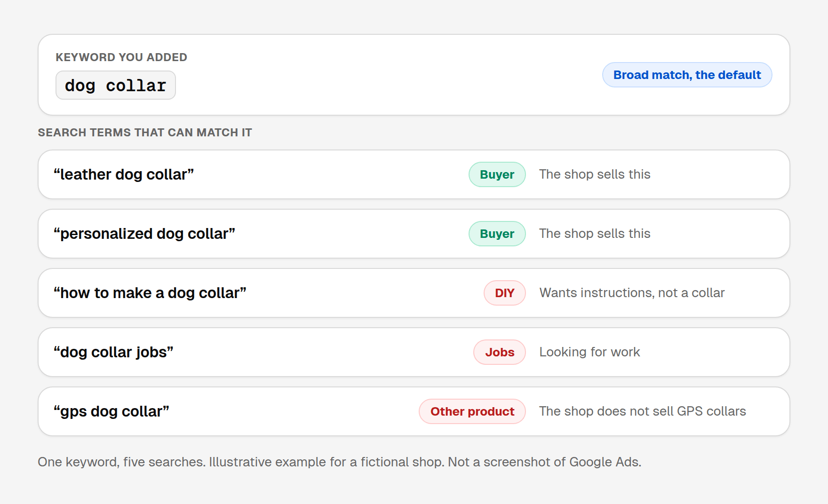Click the "Other product" tag
This screenshot has width=828, height=504.
click(472, 411)
